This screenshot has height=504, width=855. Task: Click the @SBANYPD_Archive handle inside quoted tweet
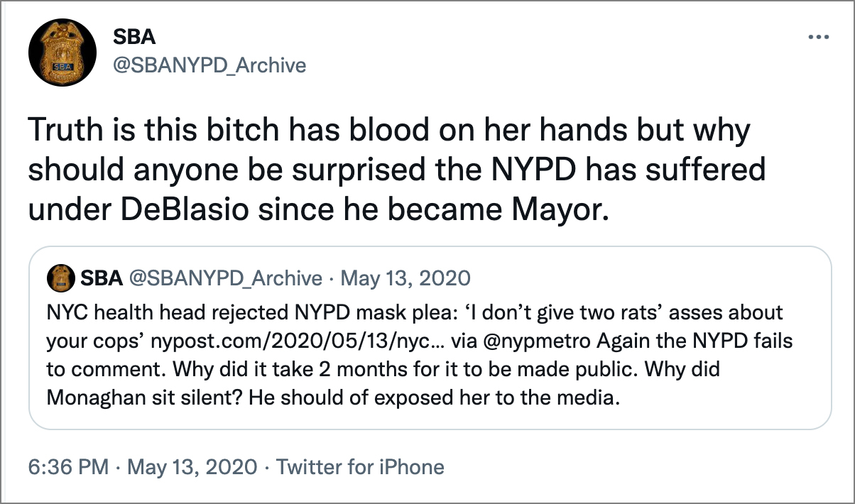224,278
